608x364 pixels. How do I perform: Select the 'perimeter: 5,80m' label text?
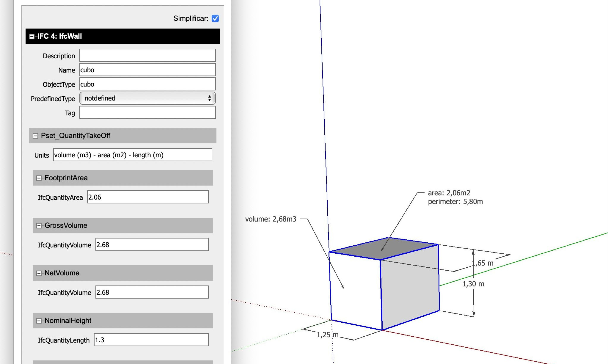pos(455,202)
